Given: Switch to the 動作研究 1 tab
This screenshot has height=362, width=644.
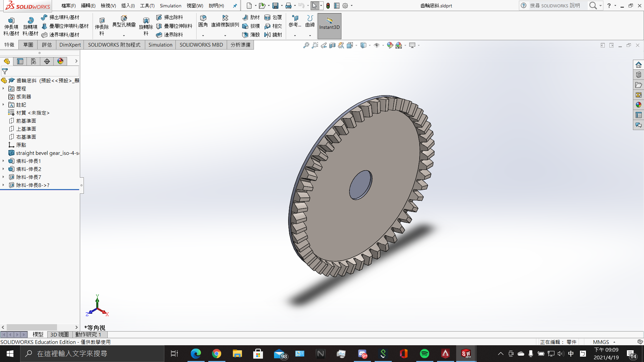Looking at the screenshot, I should pyautogui.click(x=88, y=335).
